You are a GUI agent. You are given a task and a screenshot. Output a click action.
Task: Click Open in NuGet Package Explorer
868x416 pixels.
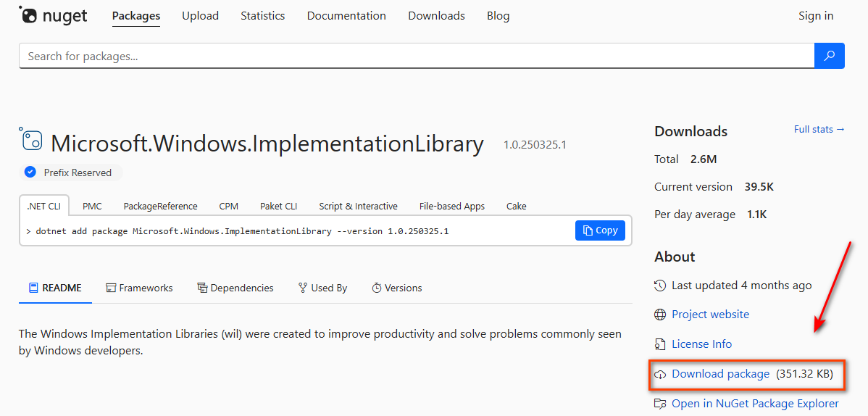(755, 403)
